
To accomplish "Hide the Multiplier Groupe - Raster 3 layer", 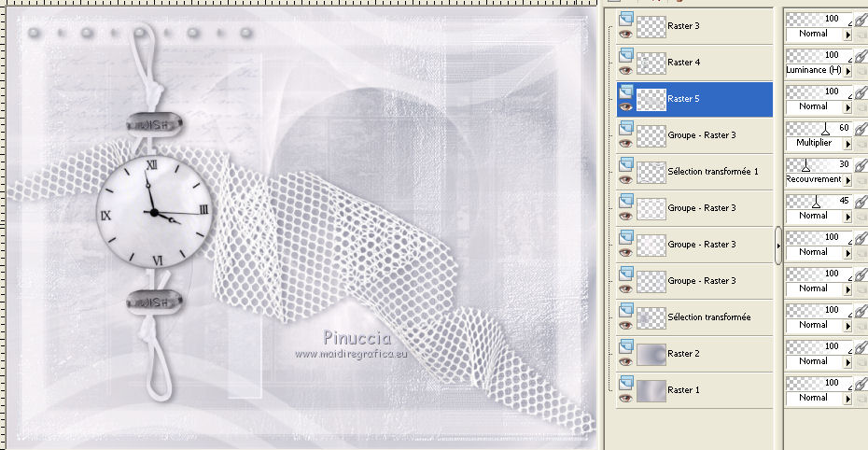I will coord(625,144).
